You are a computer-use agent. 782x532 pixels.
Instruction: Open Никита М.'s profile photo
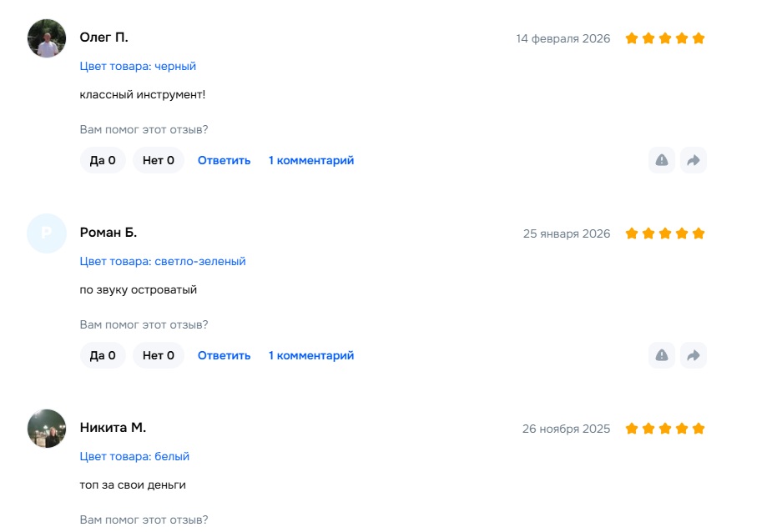(x=47, y=429)
